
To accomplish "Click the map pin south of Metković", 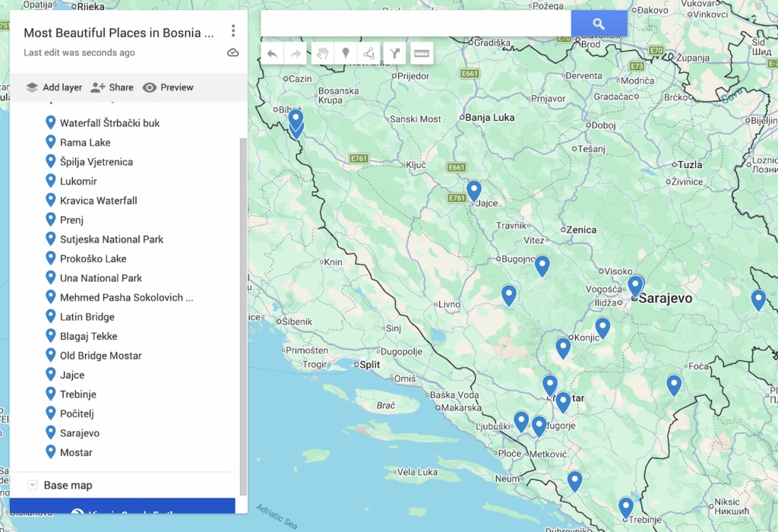I will pos(574,481).
